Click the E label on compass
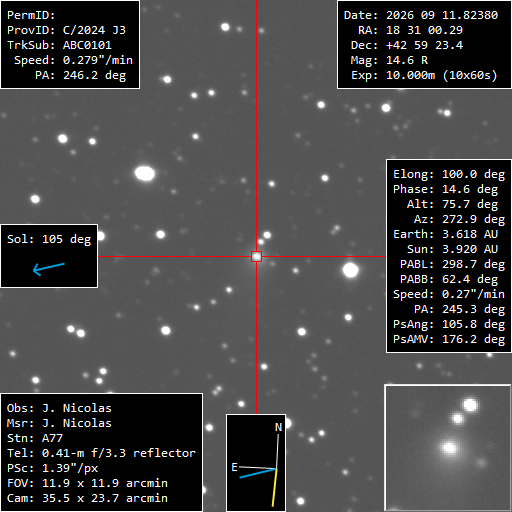The width and height of the screenshot is (512, 512). [x=234, y=467]
